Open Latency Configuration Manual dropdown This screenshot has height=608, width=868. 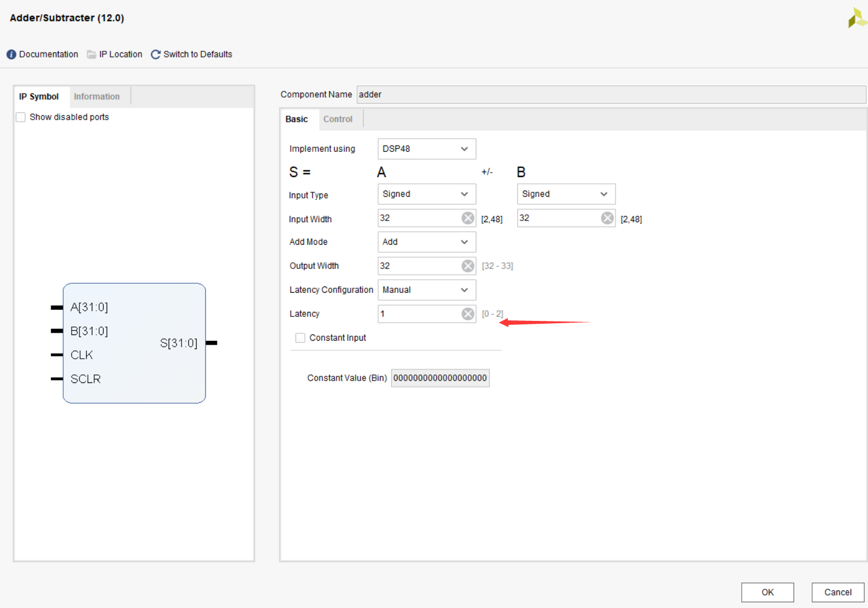(x=427, y=290)
